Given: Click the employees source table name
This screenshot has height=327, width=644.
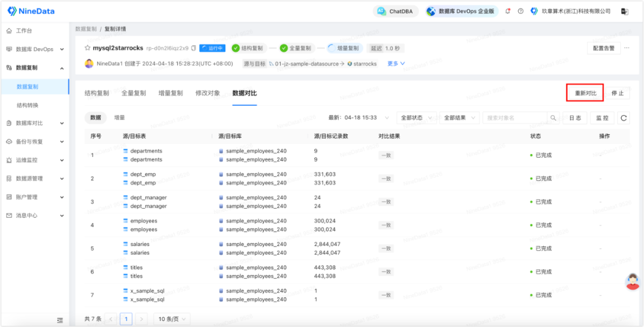Looking at the screenshot, I should point(143,221).
